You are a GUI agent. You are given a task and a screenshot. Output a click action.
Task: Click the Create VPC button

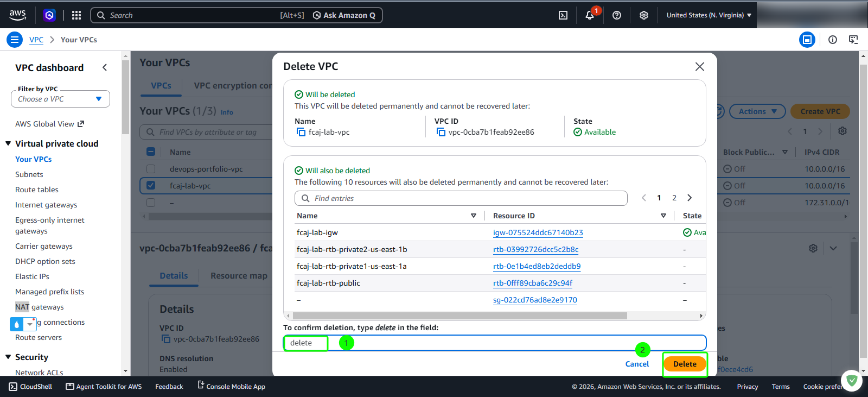coord(820,111)
